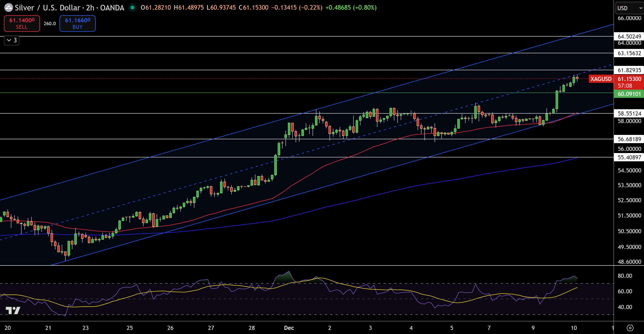Click the Silver asset logo icon
The width and height of the screenshot is (644, 334).
(x=9, y=8)
